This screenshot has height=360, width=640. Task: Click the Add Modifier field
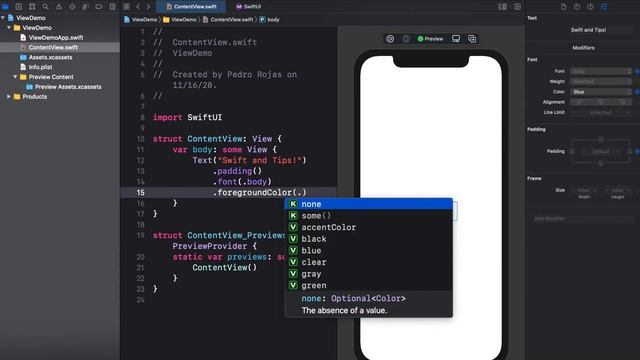[583, 219]
